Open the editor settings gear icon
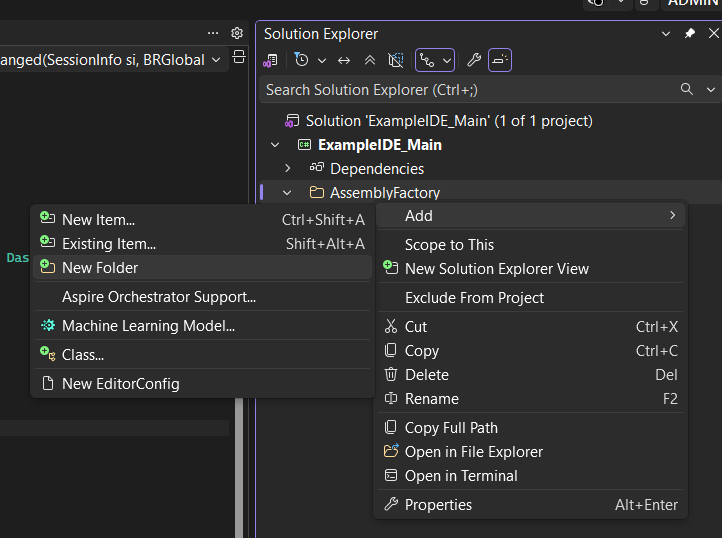722x538 pixels. pos(237,33)
